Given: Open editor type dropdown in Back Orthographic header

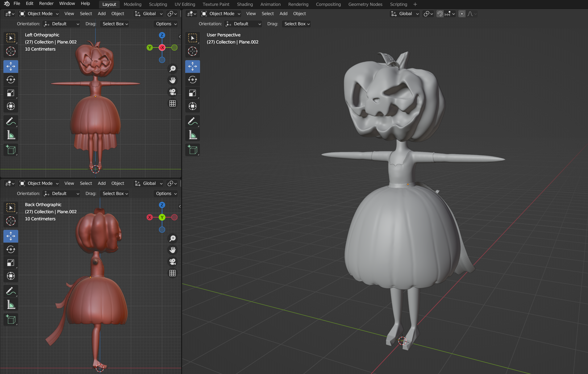Looking at the screenshot, I should (10, 183).
